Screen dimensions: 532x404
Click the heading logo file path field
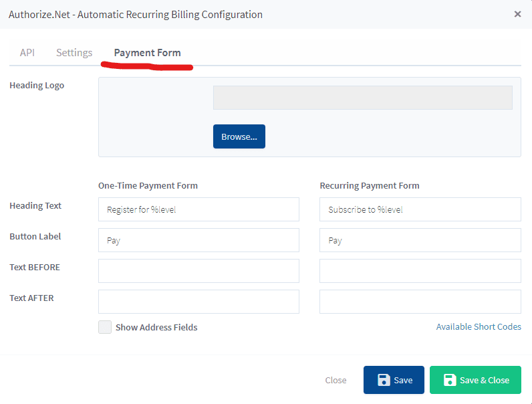pos(363,98)
